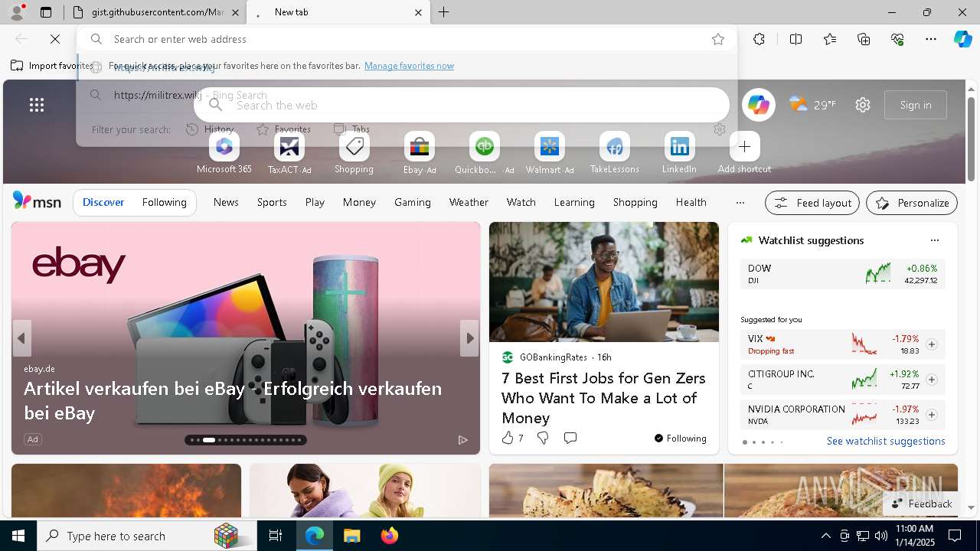980x551 pixels.
Task: Open the Collections toolbar icon
Action: click(864, 39)
